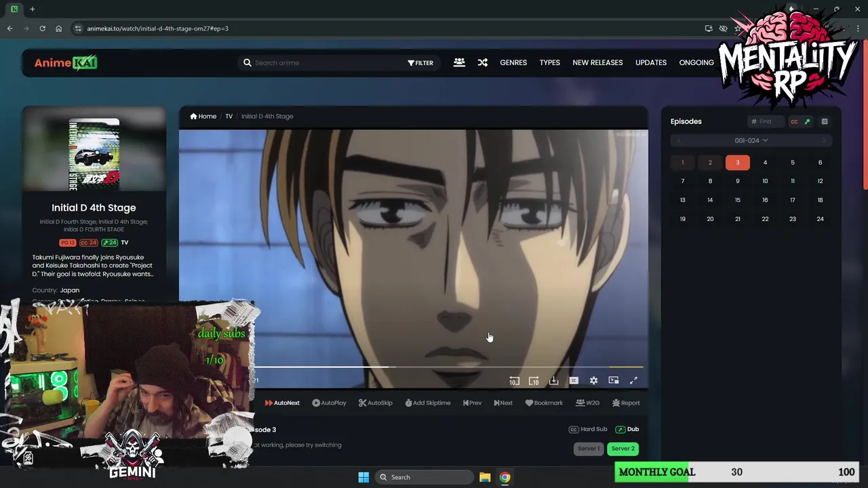Toggle CC captions in the player
This screenshot has height=488, width=868.
tap(574, 381)
